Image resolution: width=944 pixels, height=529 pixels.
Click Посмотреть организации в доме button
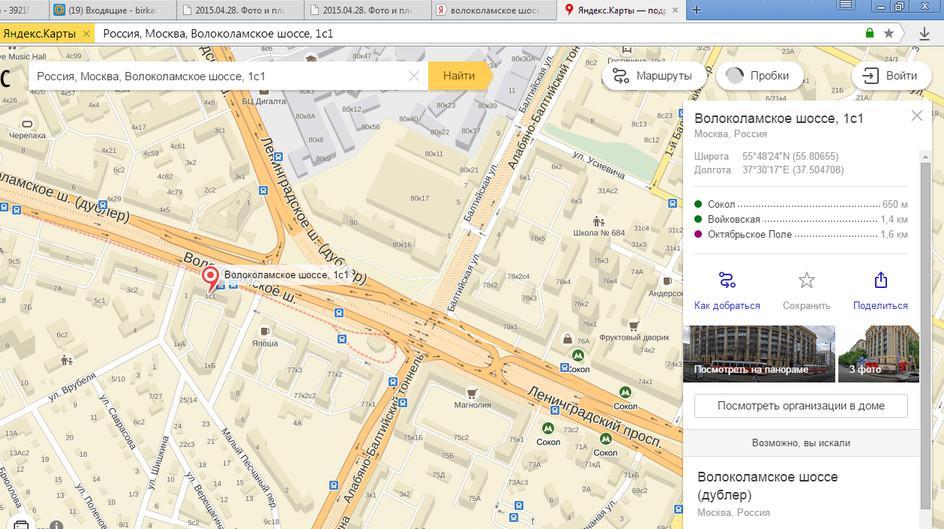(x=801, y=406)
